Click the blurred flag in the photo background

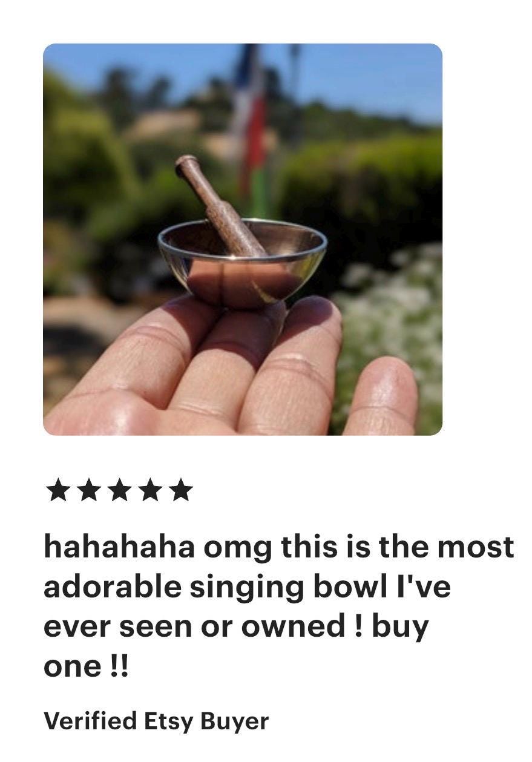[x=252, y=130]
